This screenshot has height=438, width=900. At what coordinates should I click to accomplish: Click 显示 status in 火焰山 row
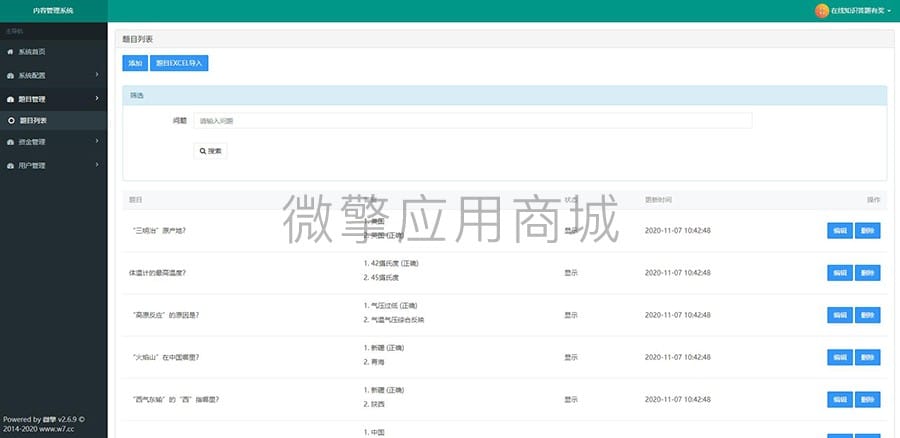pyautogui.click(x=571, y=357)
